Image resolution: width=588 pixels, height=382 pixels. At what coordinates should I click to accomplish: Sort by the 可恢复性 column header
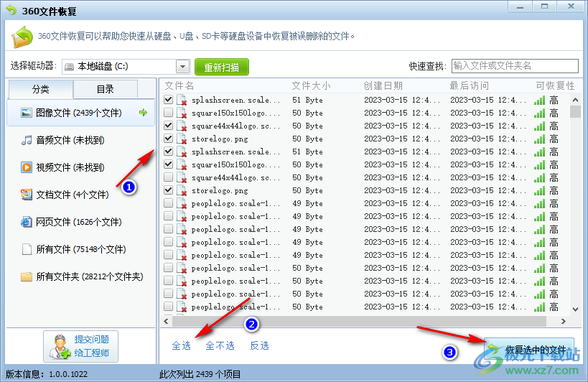coord(555,86)
